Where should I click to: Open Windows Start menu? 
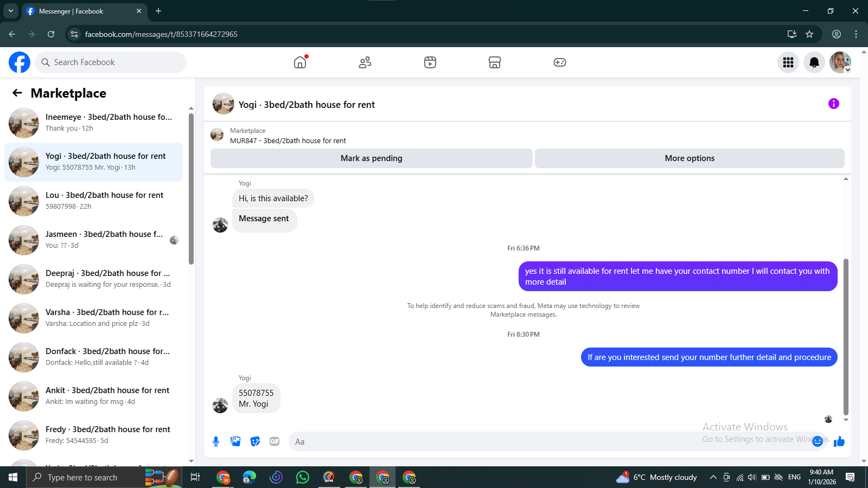tap(13, 477)
